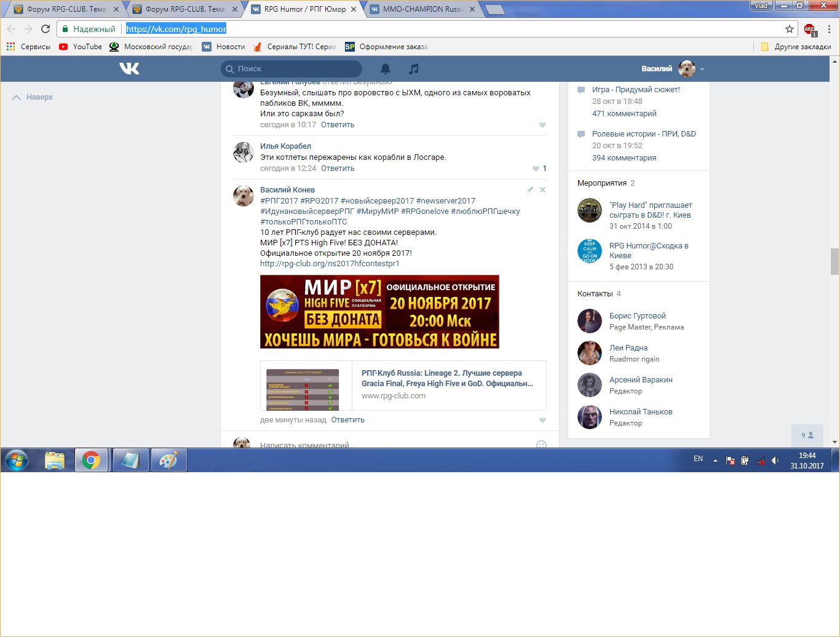Viewport: 840px width, 637px height.
Task: Open the РПГ-Клуб Russia link preview title
Action: pyautogui.click(x=447, y=378)
